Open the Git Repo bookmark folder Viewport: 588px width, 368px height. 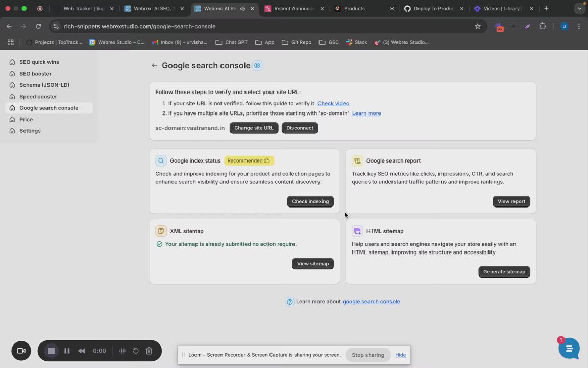pyautogui.click(x=296, y=42)
